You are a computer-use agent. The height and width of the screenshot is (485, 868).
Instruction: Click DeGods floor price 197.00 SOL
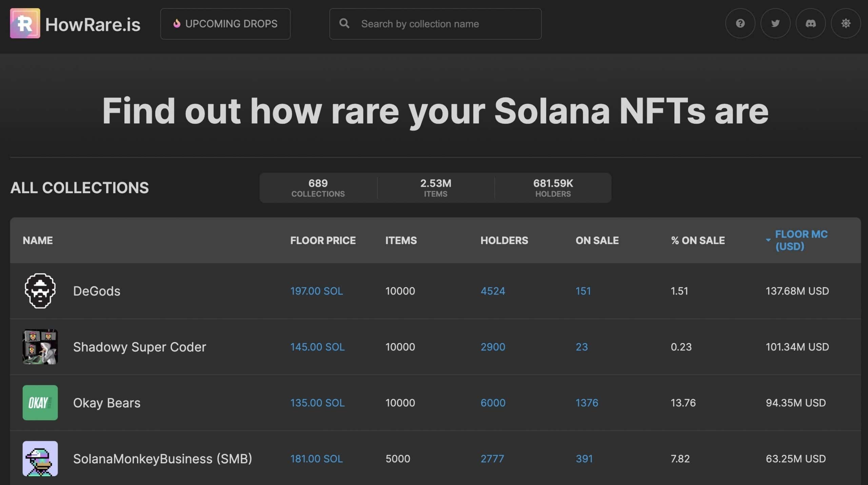[316, 291]
